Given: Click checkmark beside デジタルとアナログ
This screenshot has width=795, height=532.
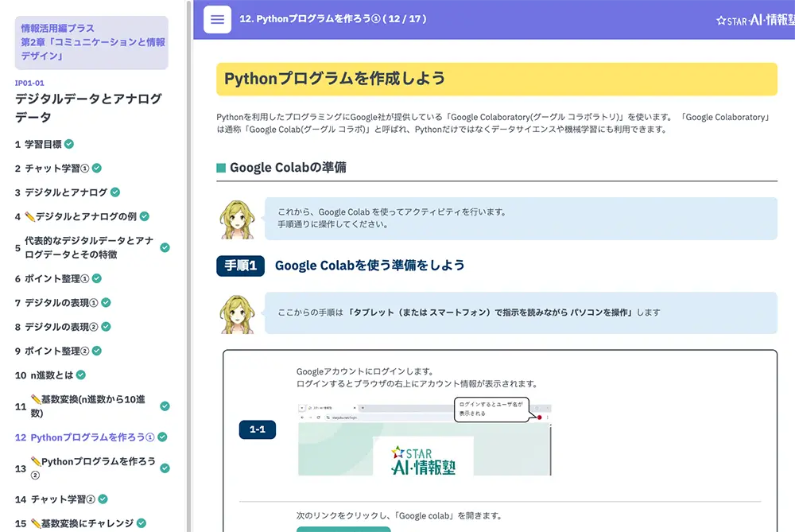Looking at the screenshot, I should (115, 192).
